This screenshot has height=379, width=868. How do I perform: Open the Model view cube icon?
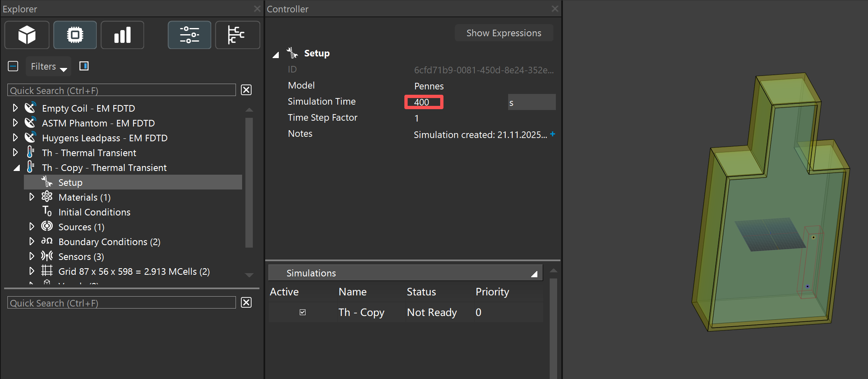(x=27, y=35)
